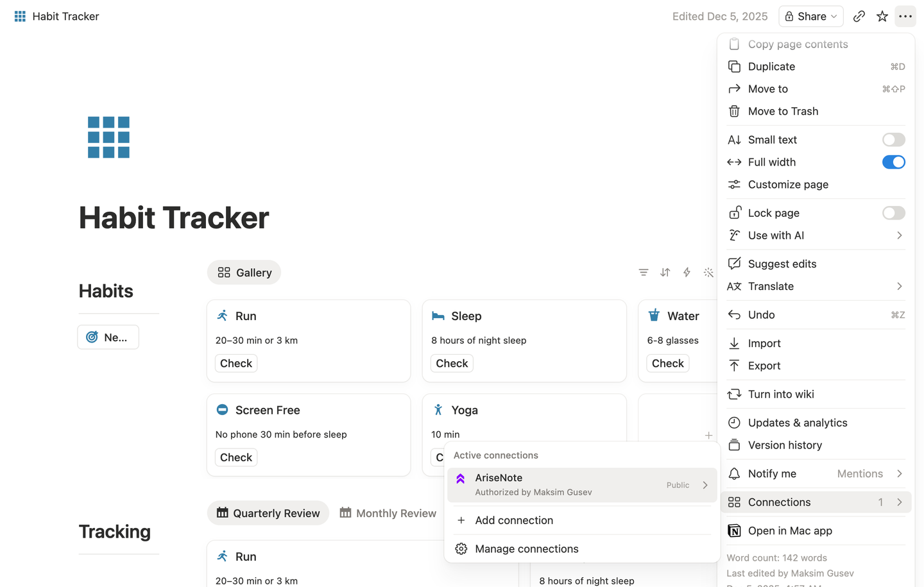The width and height of the screenshot is (924, 587).
Task: Choose Import from the menu
Action: pos(816,344)
